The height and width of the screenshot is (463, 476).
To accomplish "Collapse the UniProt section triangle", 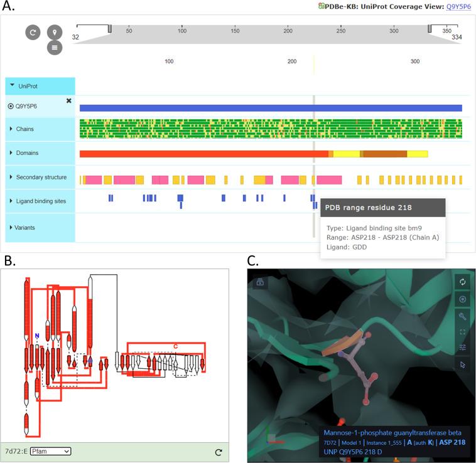I will click(12, 85).
